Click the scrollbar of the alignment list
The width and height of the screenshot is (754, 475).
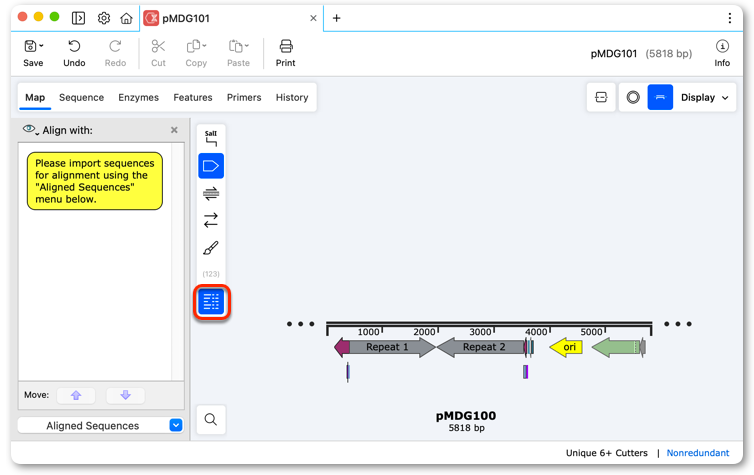click(177, 262)
